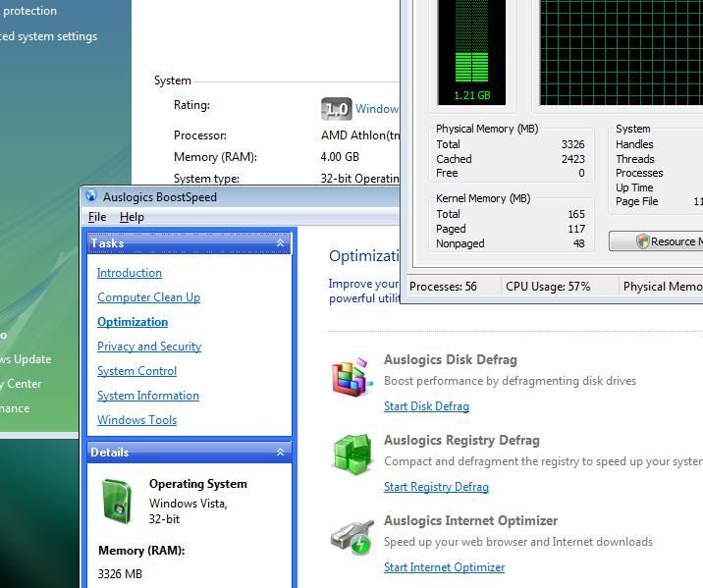Click the Windows Experience Index 1.0 rating badge

(x=337, y=109)
